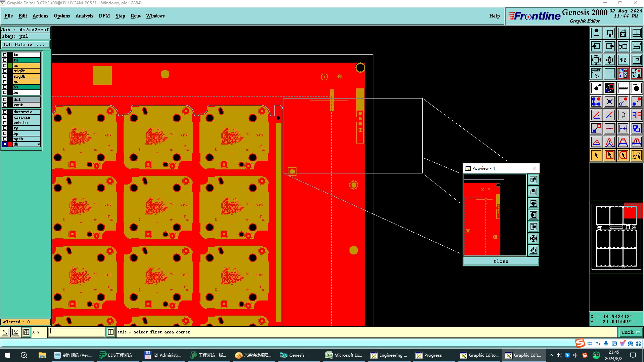
Task: Click the Popview pan up icon
Action: [533, 192]
